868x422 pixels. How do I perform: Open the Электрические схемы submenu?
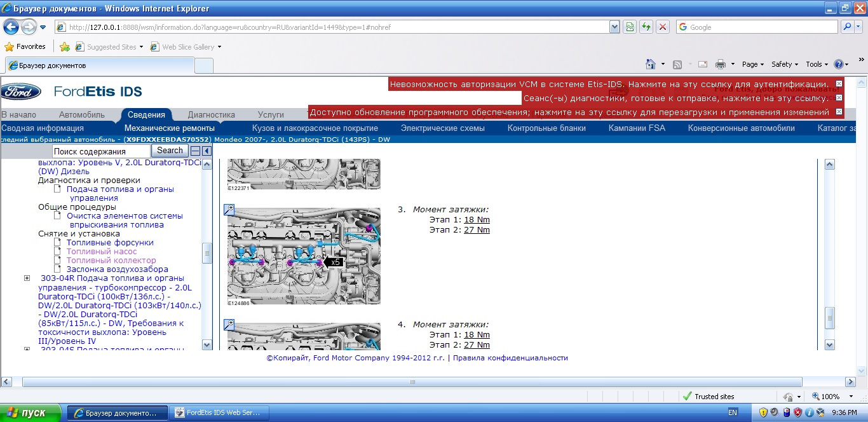pos(442,128)
